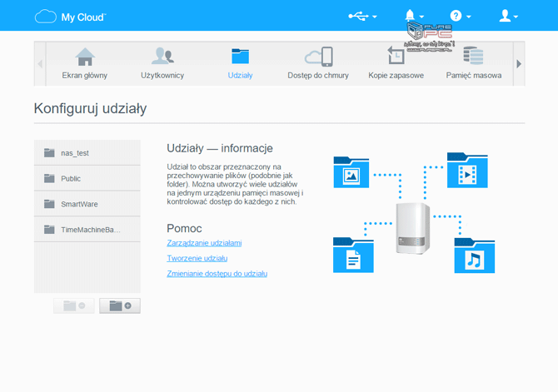Click the My Cloud logo
Viewport: 558px width, 392px height.
[x=71, y=17]
